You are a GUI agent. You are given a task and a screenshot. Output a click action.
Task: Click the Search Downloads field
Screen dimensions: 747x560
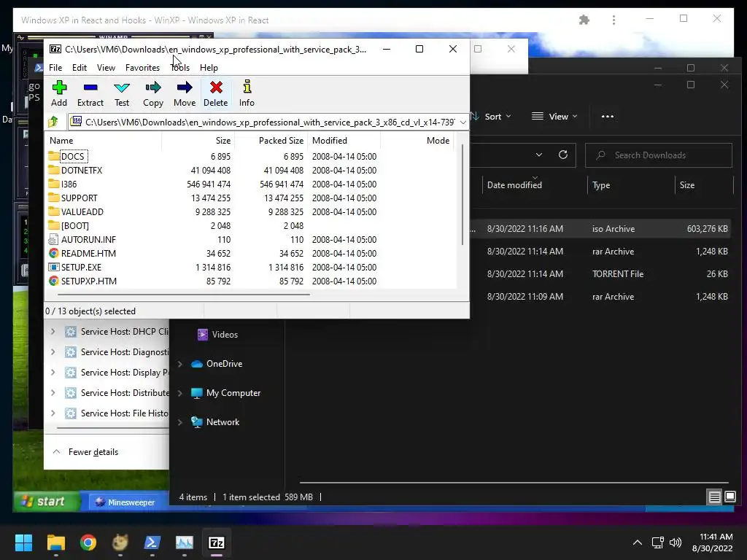659,155
